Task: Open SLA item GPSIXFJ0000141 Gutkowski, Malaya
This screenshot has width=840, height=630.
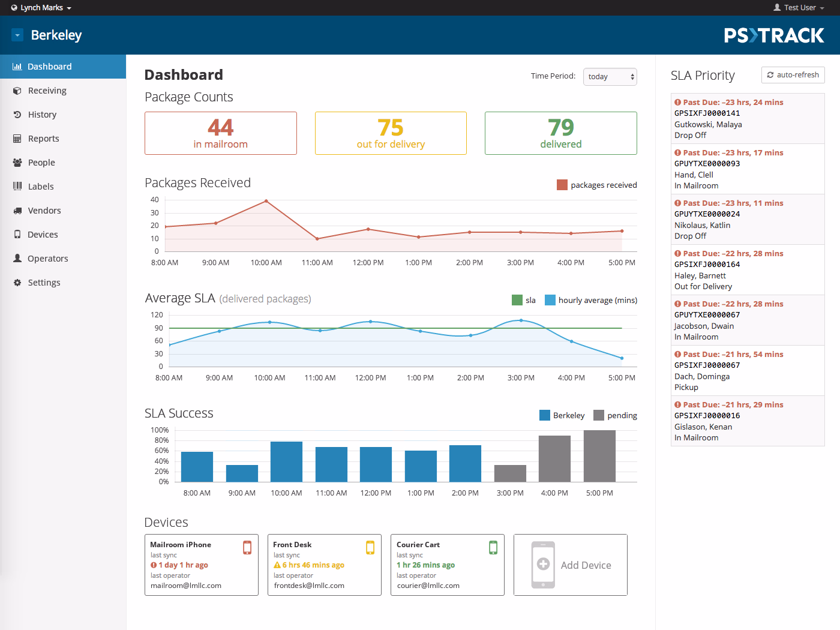Action: pyautogui.click(x=748, y=119)
